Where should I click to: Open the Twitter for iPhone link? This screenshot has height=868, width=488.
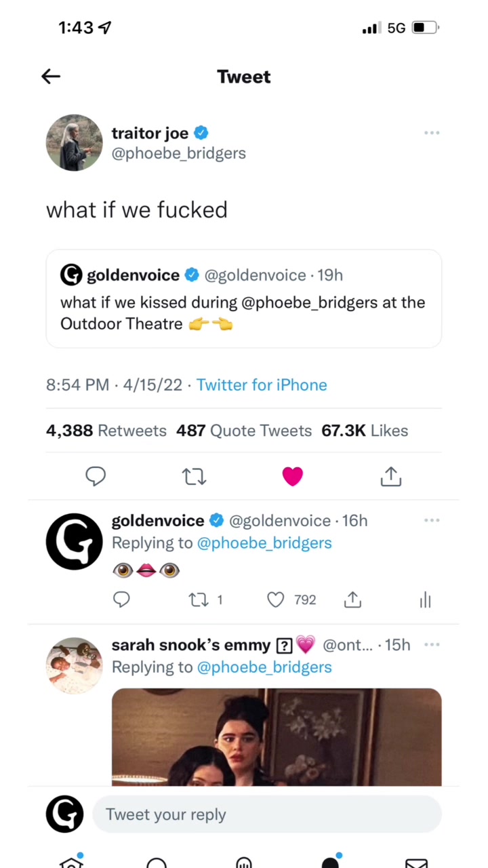click(x=262, y=385)
